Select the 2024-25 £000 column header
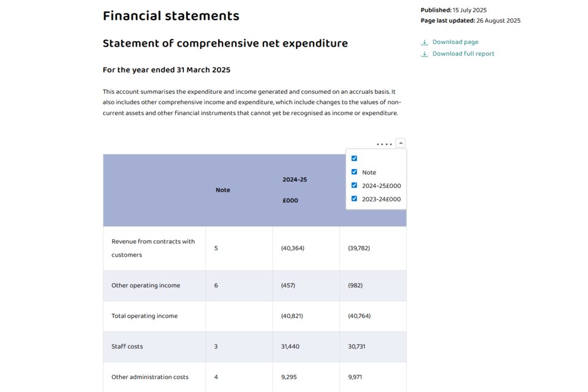The width and height of the screenshot is (588, 392). click(295, 190)
